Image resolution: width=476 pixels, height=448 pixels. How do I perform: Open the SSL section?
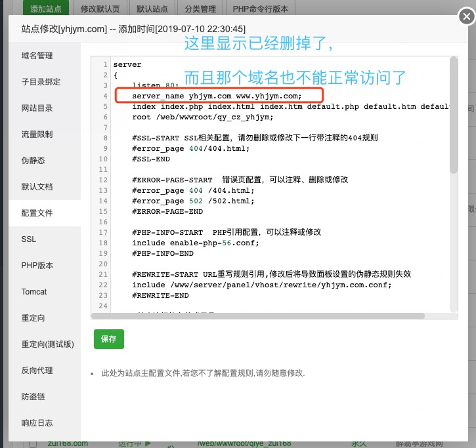[x=29, y=239]
